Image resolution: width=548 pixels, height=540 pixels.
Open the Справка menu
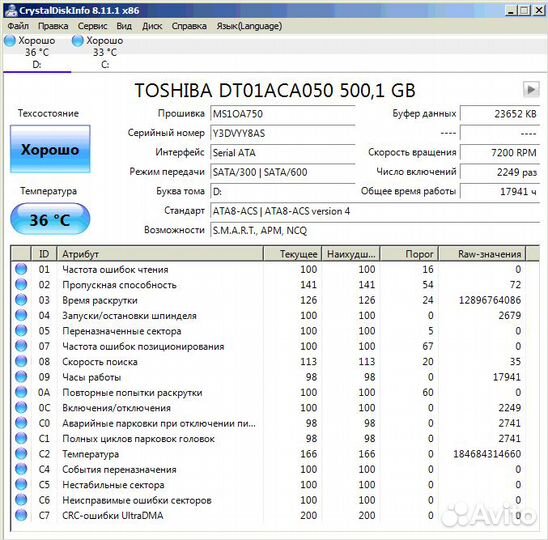coord(189,26)
